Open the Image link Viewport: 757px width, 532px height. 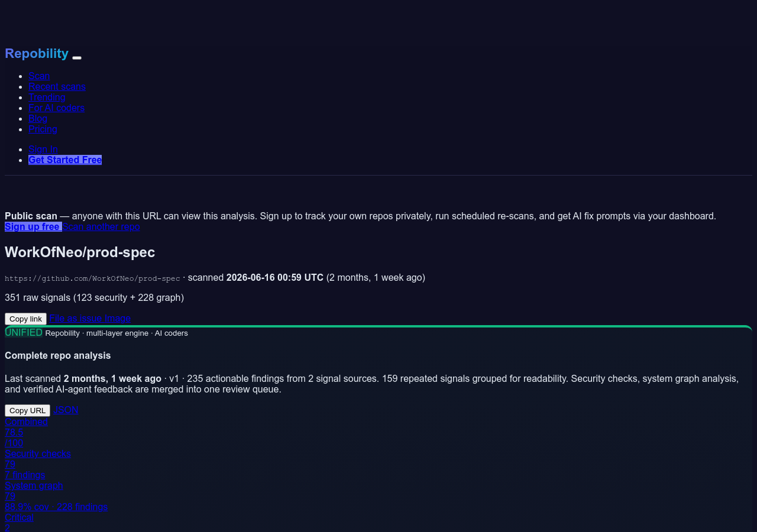coord(118,318)
